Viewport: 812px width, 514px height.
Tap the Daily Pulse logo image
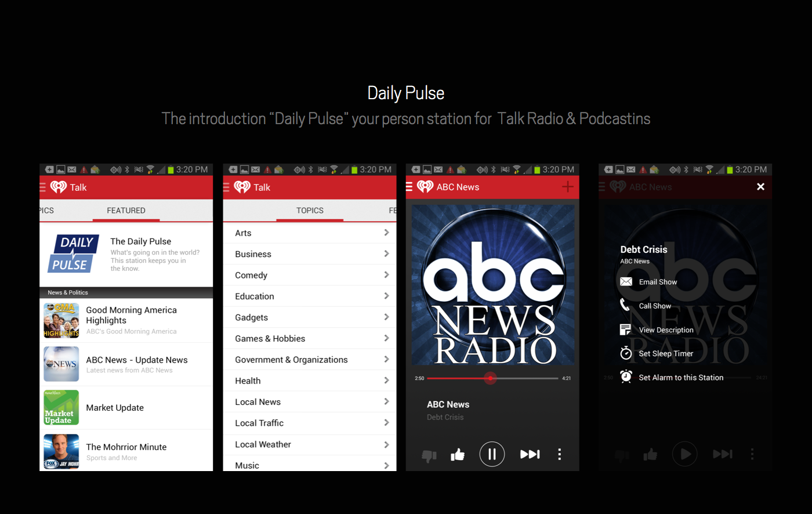point(74,254)
